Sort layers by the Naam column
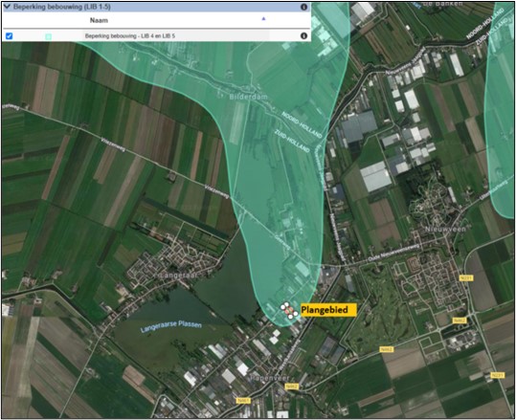Screen dimensions: 516x420 99,20
